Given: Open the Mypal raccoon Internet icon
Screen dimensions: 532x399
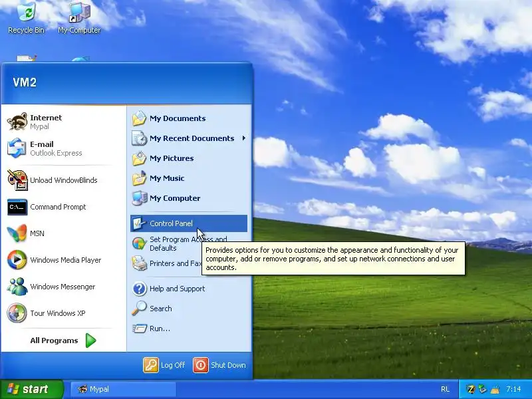Looking at the screenshot, I should tap(17, 122).
